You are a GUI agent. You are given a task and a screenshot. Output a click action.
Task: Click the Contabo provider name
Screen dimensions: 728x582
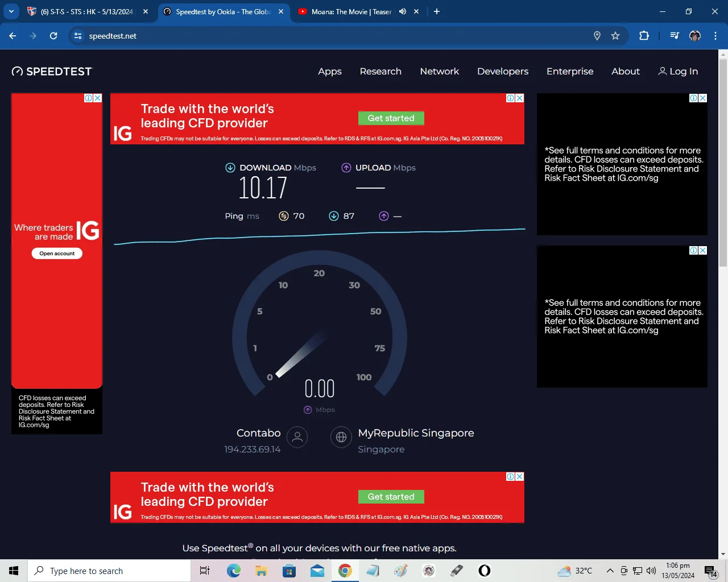pos(259,433)
